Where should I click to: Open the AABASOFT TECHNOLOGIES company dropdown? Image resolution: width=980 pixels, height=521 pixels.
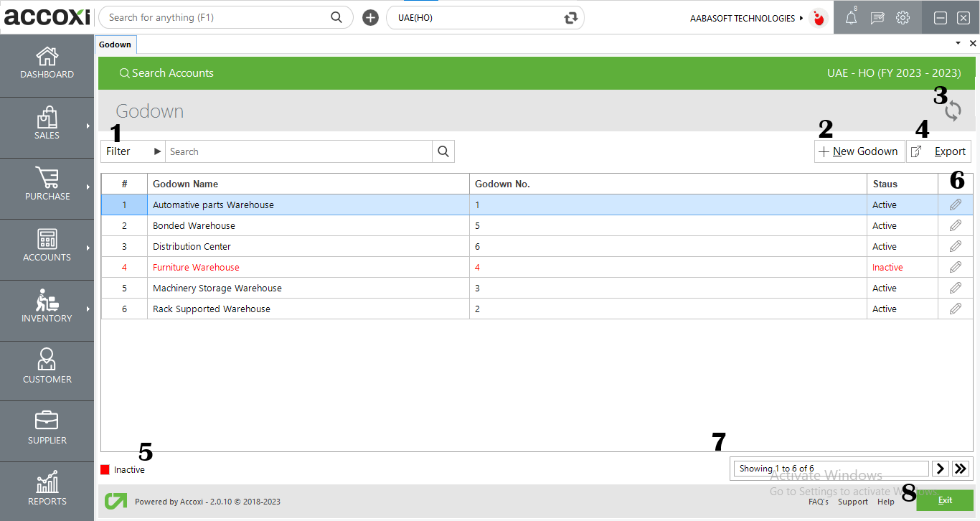748,18
